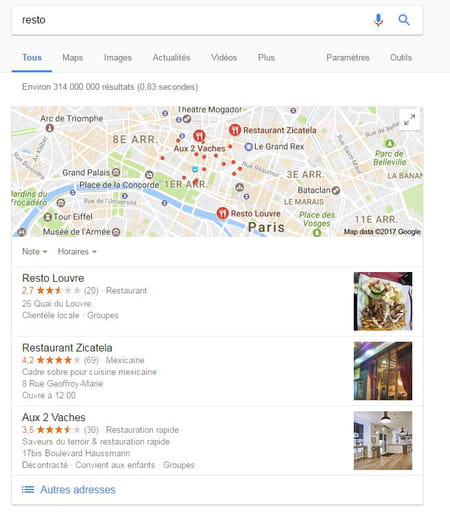
Task: Select the Resto Louvre map pin
Action: pos(222,213)
